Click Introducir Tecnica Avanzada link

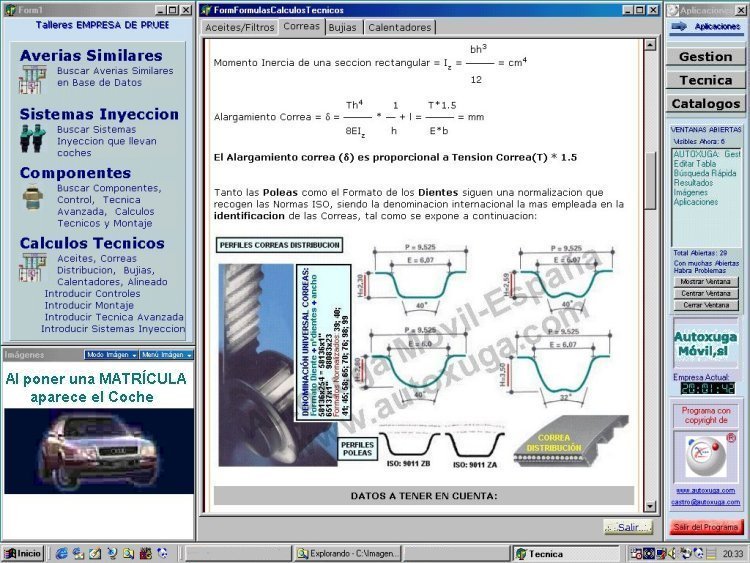pyautogui.click(x=114, y=317)
